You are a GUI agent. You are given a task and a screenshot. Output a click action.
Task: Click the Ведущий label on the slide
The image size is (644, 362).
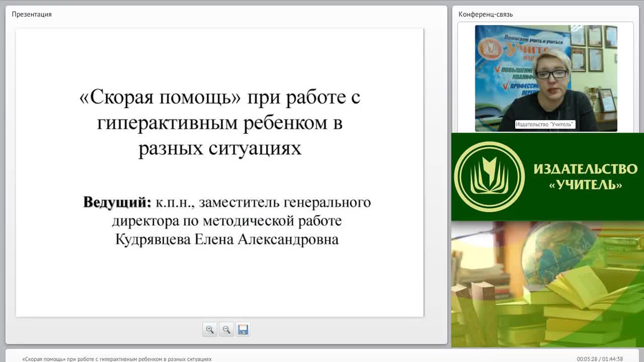pos(117,202)
